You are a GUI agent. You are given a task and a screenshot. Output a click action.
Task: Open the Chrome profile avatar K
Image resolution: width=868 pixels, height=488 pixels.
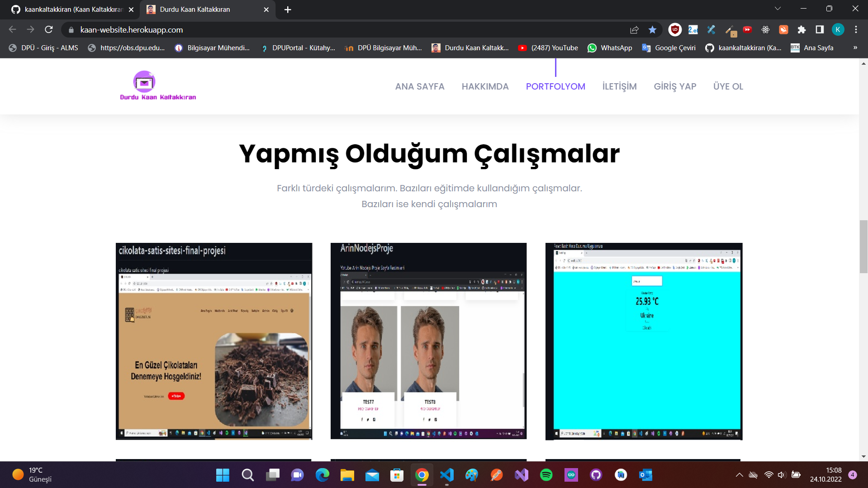coord(838,29)
